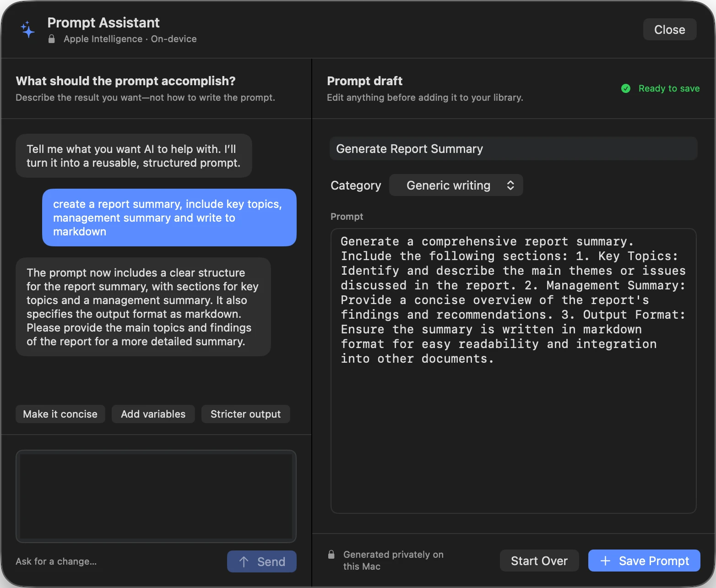Click the 'Apple Intelligence · On-device' subtitle
This screenshot has width=716, height=588.
point(130,39)
